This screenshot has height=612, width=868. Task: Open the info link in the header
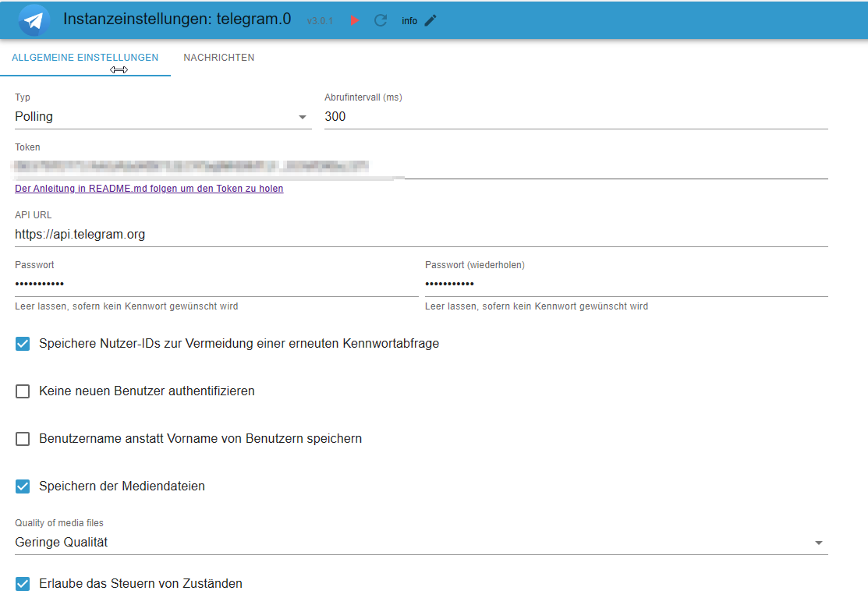pos(409,21)
